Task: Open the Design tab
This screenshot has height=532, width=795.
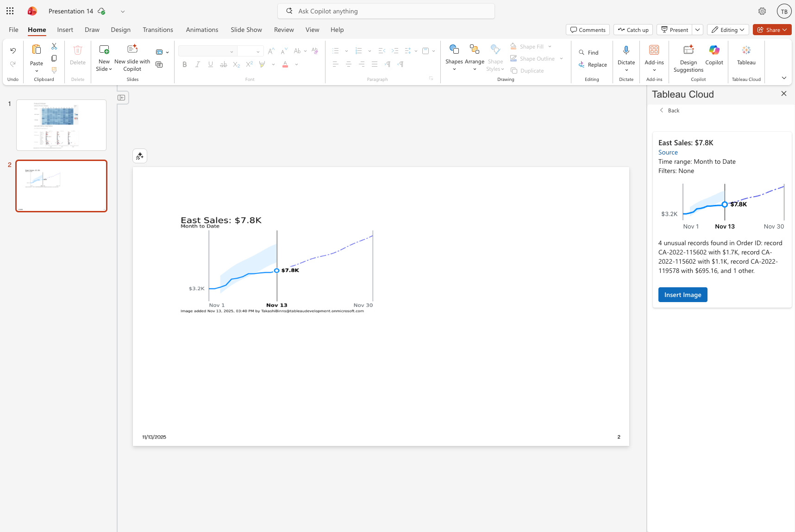Action: click(x=120, y=30)
